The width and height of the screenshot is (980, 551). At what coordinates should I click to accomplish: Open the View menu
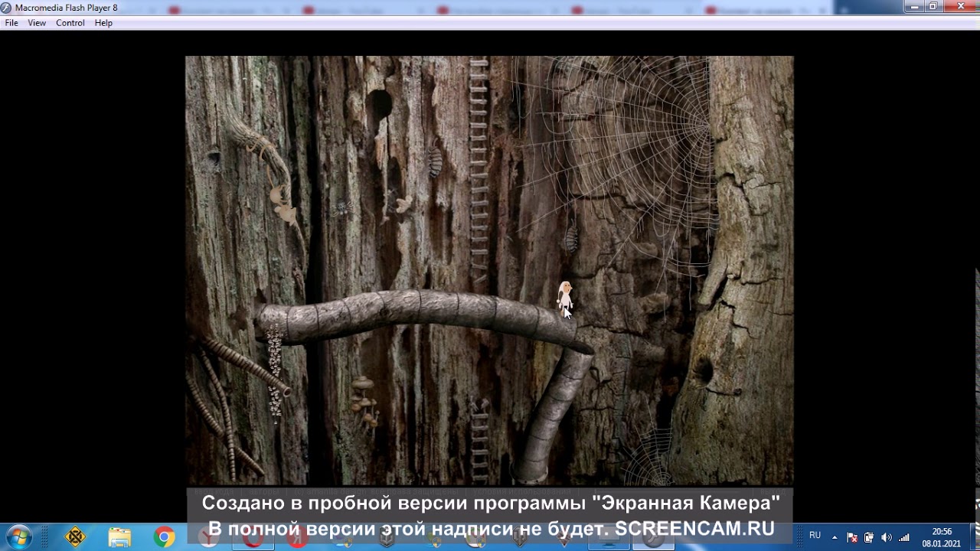(x=37, y=23)
